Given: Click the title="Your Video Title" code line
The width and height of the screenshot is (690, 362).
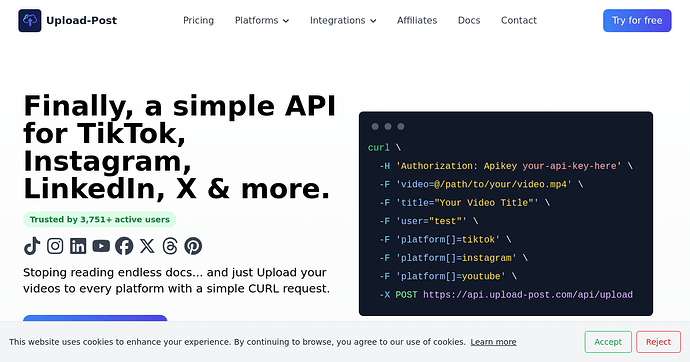Looking at the screenshot, I should click(x=464, y=203).
